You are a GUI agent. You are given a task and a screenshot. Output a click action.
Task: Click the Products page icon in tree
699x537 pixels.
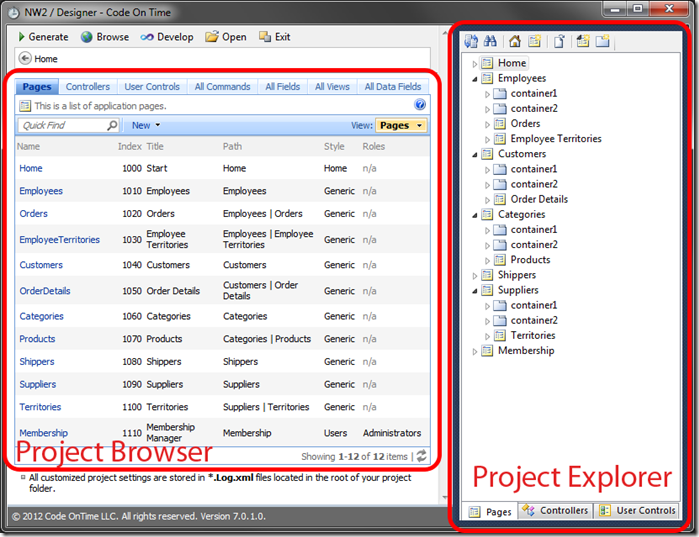coord(500,259)
